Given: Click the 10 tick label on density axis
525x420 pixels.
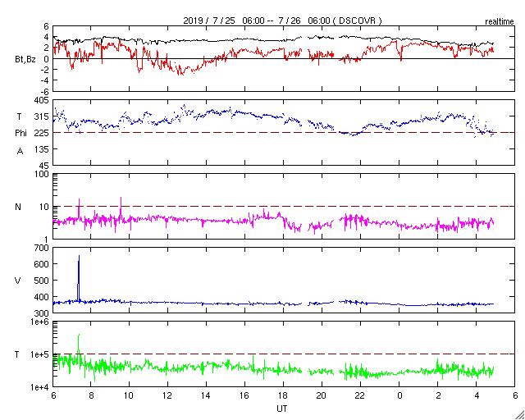Looking at the screenshot, I should click(x=43, y=207).
